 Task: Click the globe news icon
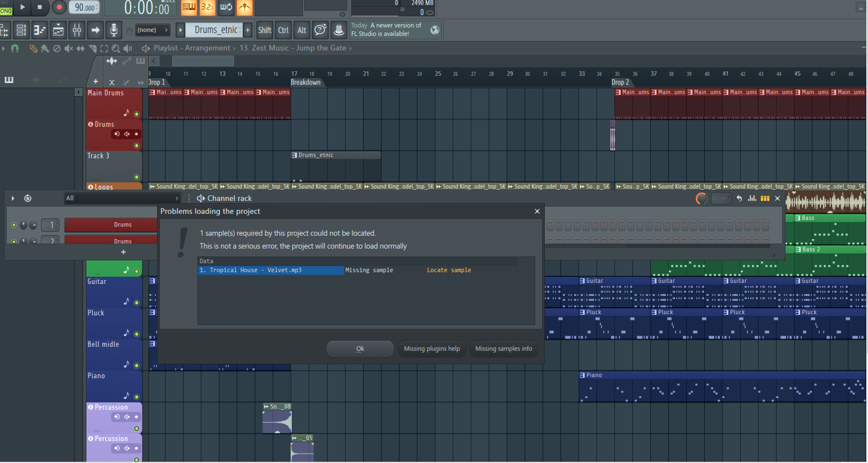(x=435, y=30)
